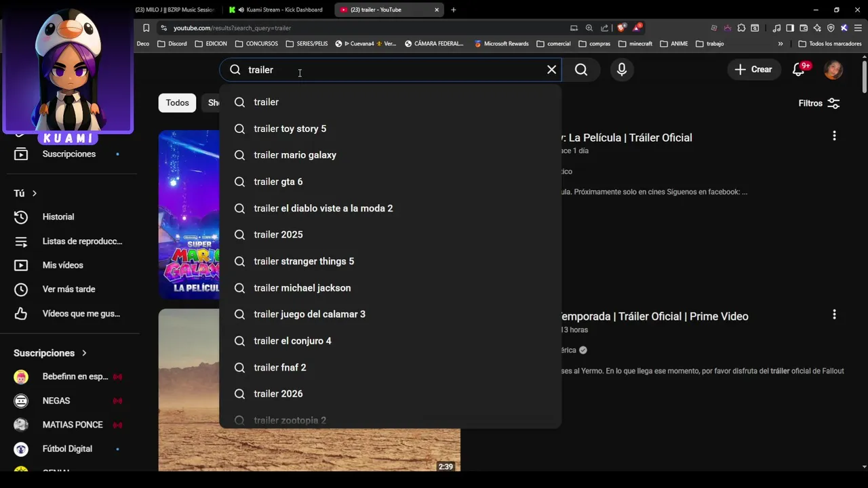The width and height of the screenshot is (868, 488).
Task: Open the account avatar menu
Action: (x=833, y=69)
